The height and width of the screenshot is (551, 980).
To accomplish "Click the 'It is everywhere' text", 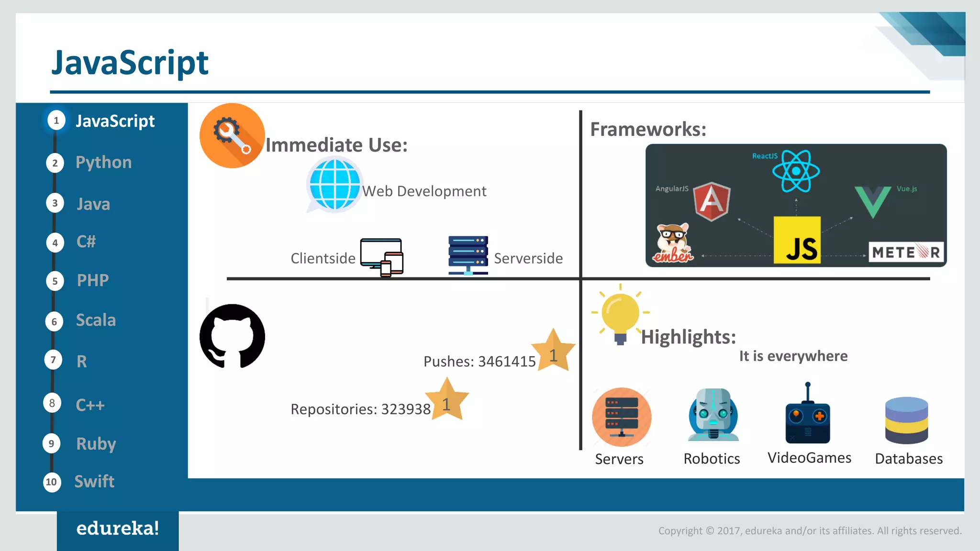I will point(793,356).
